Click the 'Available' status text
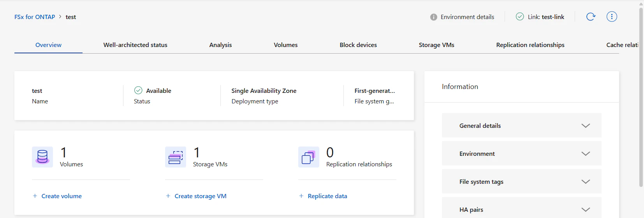This screenshot has height=218, width=644. 158,91
